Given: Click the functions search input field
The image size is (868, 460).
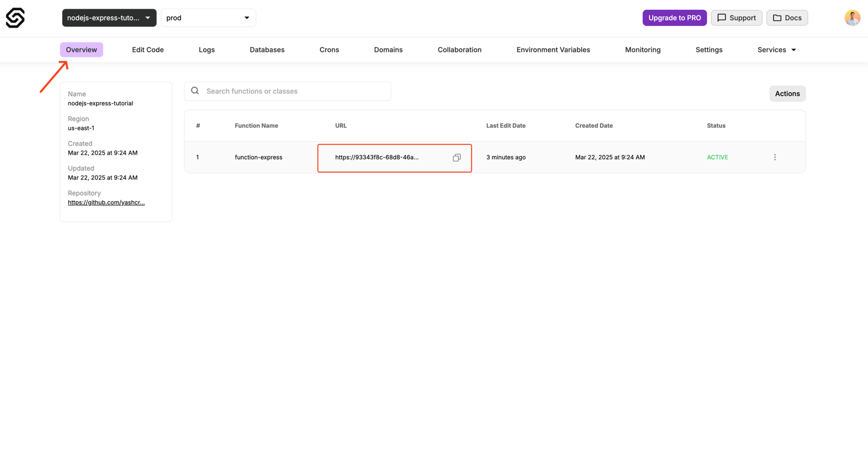Looking at the screenshot, I should 288,91.
